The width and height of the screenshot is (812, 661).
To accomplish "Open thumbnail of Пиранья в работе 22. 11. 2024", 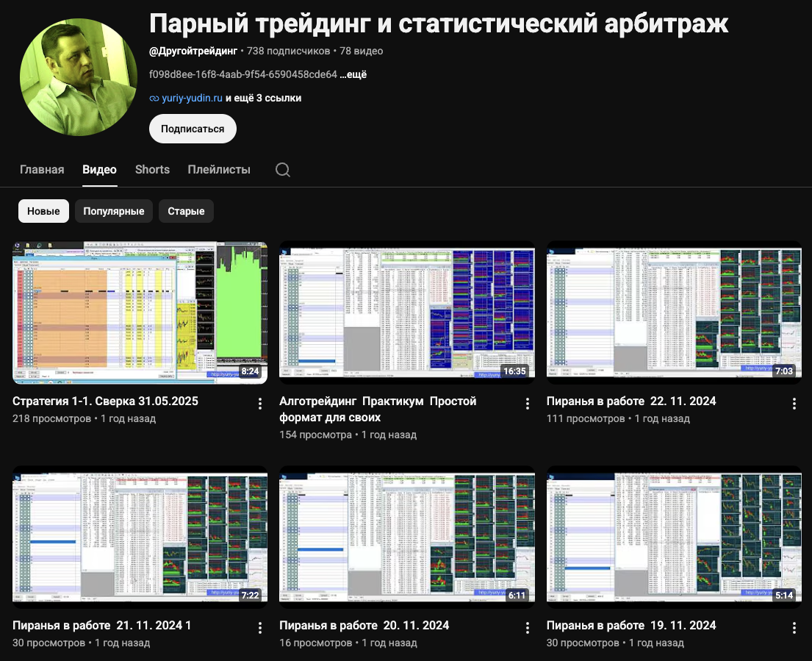I will pos(675,312).
